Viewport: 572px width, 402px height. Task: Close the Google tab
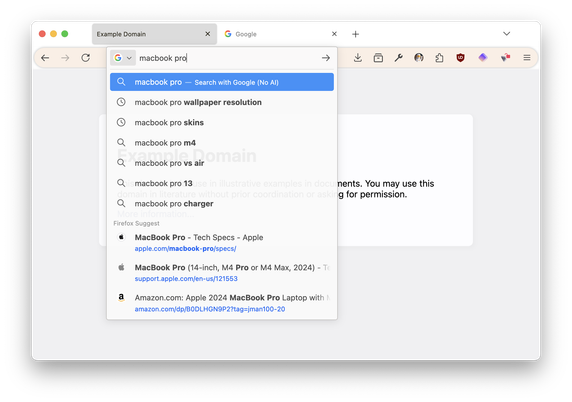pyautogui.click(x=334, y=34)
